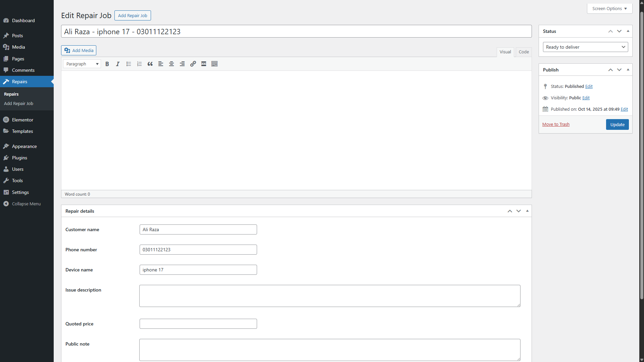Apply blockquote formatting

(150, 64)
